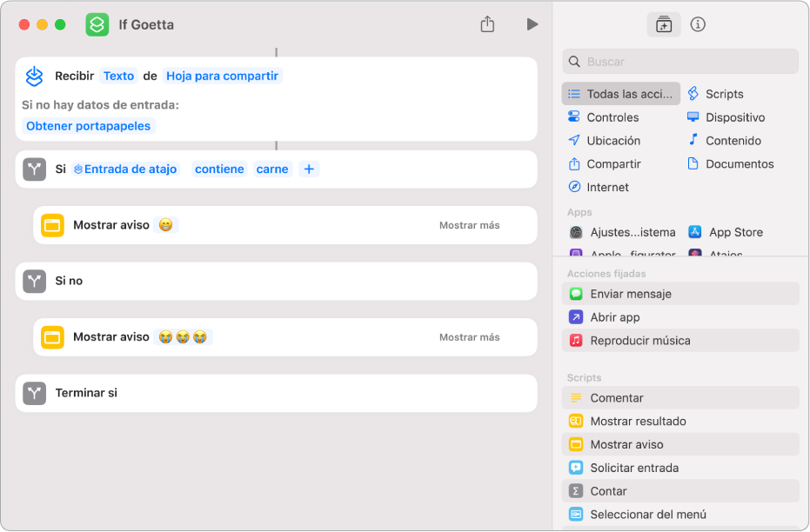
Task: Click the green Shortcuts app icon
Action: pyautogui.click(x=97, y=24)
